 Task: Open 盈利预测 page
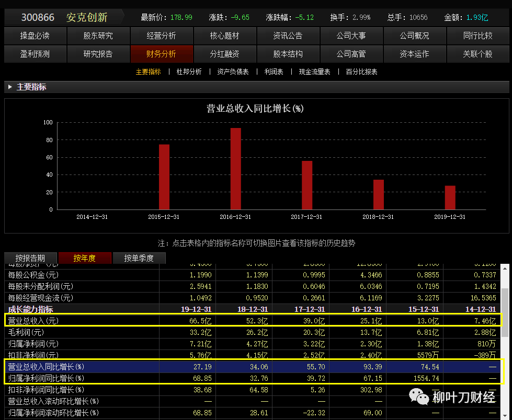pyautogui.click(x=35, y=54)
